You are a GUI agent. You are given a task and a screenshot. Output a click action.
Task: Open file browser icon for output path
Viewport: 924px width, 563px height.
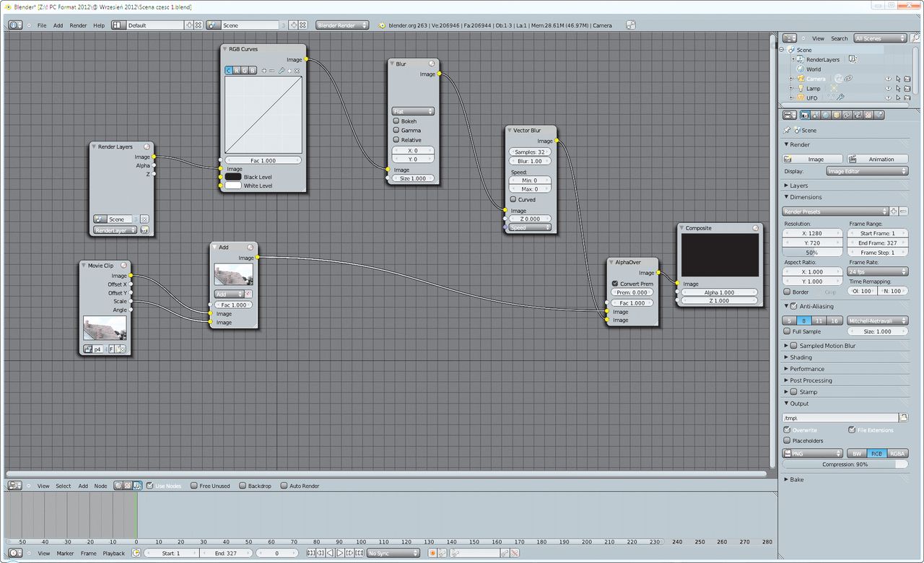[x=903, y=418]
